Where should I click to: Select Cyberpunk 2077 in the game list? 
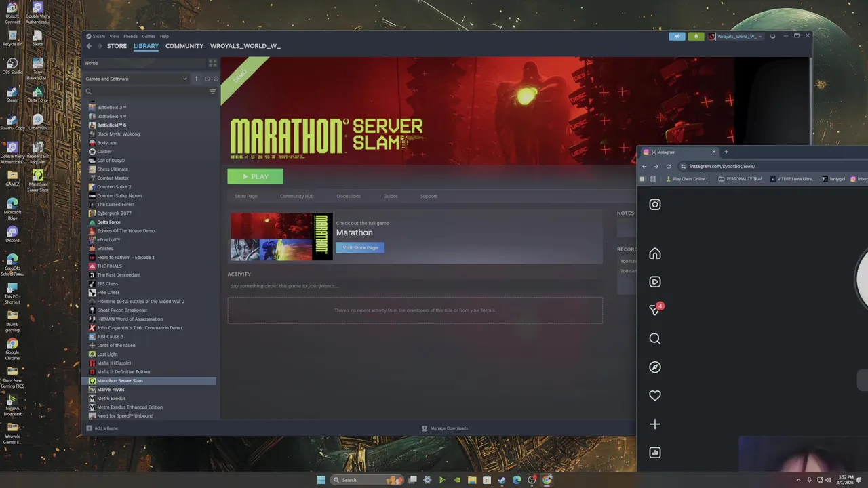[114, 213]
